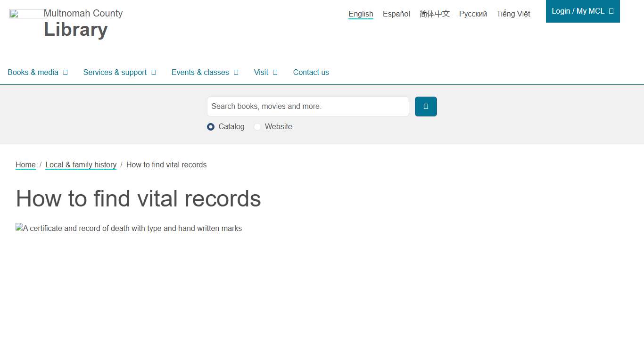
Task: Click the search books and movies input field
Action: [308, 107]
